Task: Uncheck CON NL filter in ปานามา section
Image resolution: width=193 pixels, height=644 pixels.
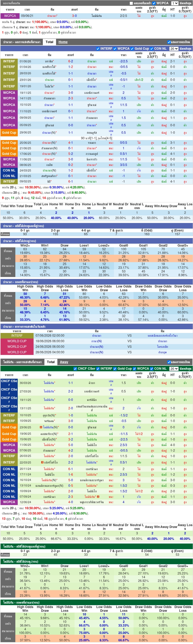Action: 152,49
